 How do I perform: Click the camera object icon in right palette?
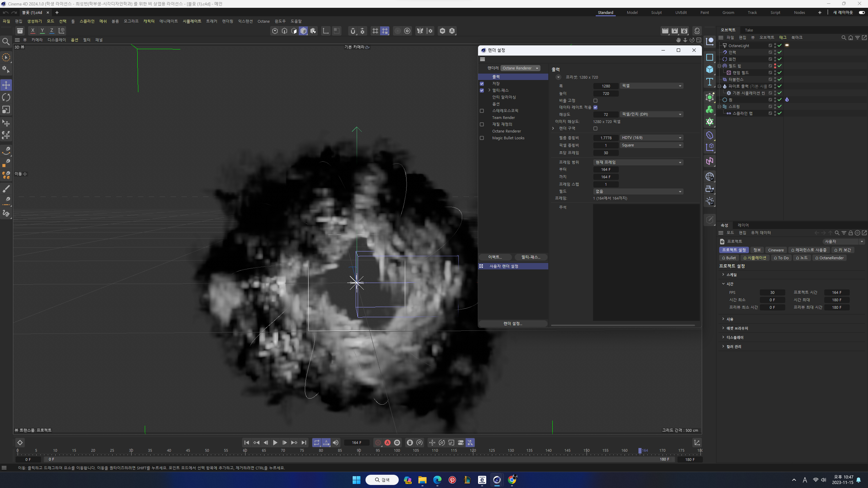tap(710, 189)
